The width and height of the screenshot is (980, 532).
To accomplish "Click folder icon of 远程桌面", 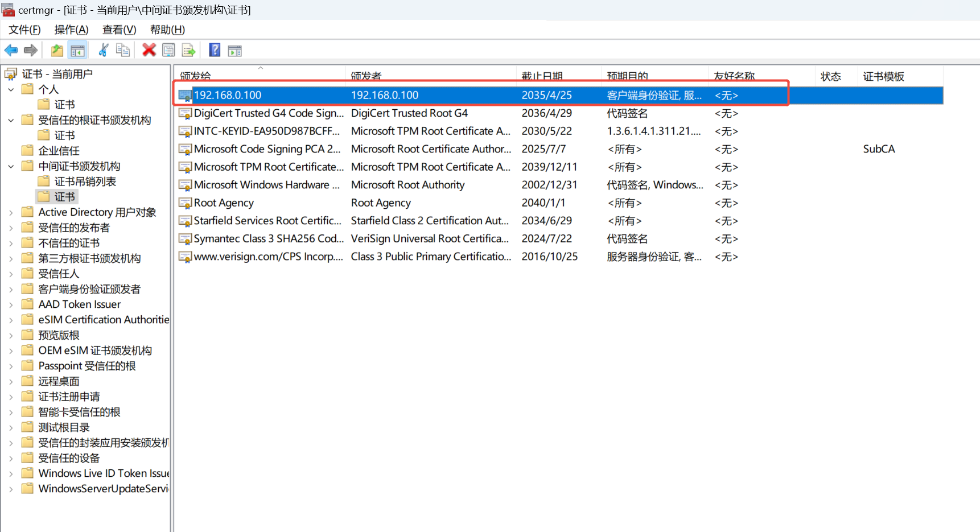I will (27, 381).
